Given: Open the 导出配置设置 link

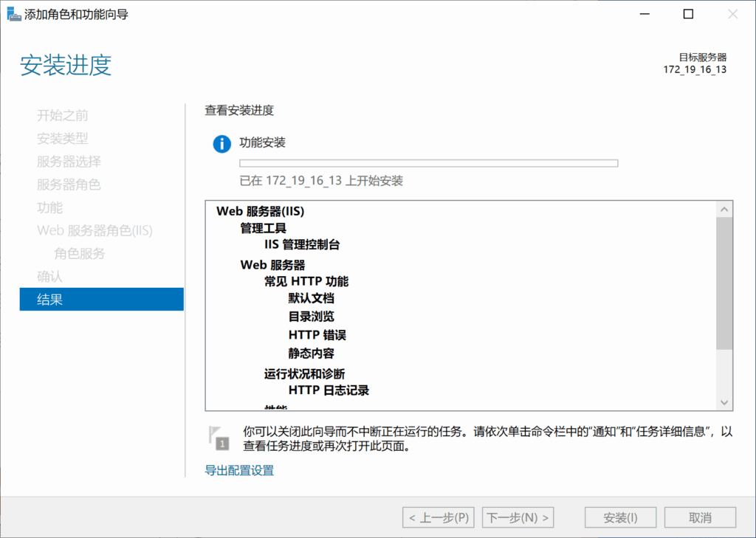Looking at the screenshot, I should (x=238, y=469).
